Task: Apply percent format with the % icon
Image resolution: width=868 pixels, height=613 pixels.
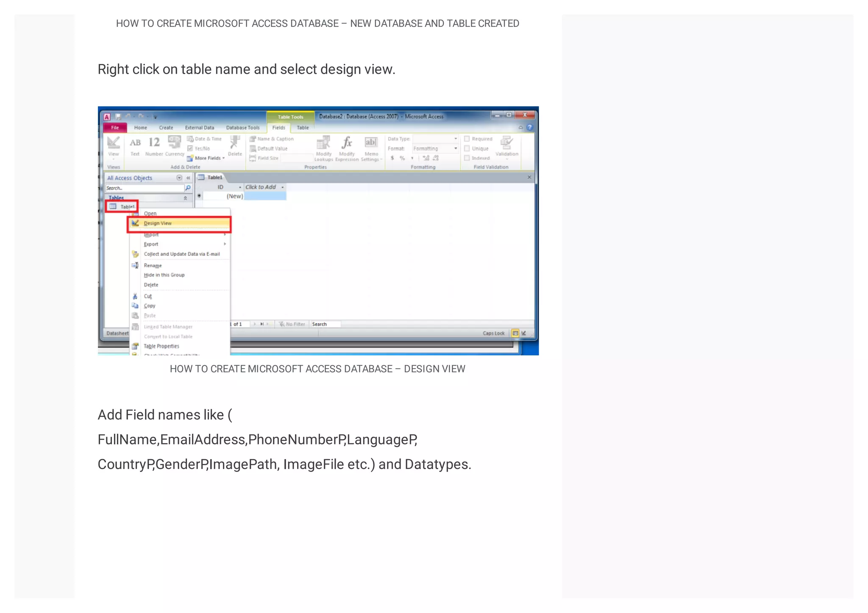Action: pyautogui.click(x=402, y=158)
